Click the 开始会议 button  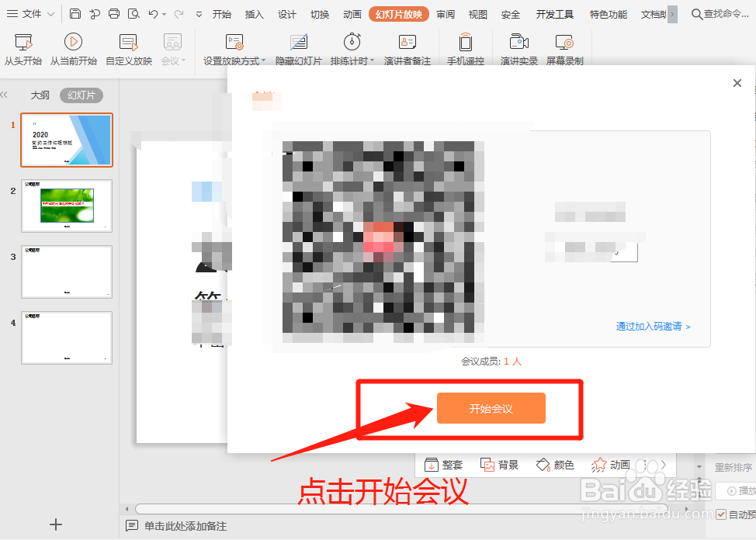pyautogui.click(x=491, y=408)
